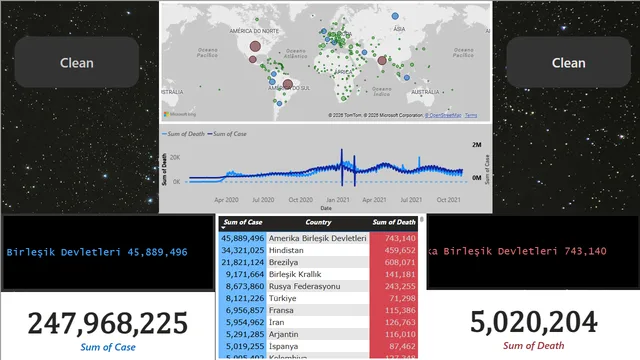Open the Terms link on map

(471, 116)
